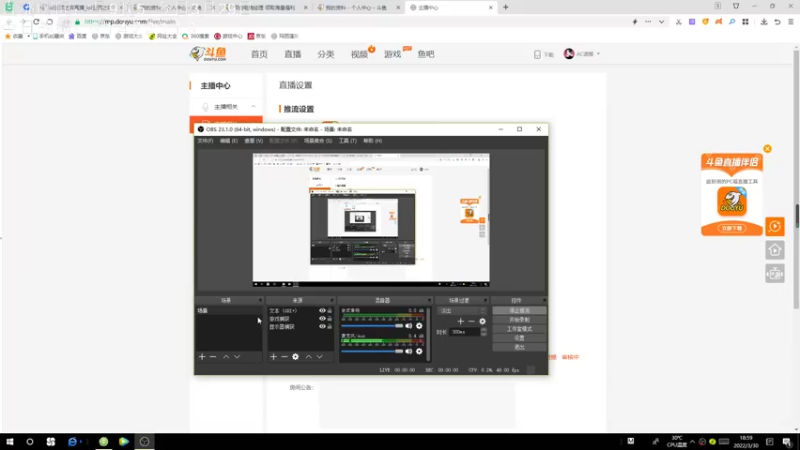The height and width of the screenshot is (450, 800).
Task: Move the scene down with the down arrow
Action: tap(237, 357)
